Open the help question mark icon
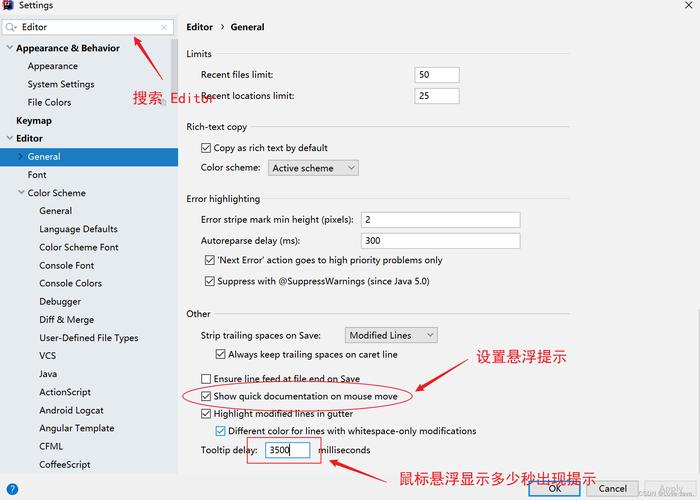Image resolution: width=700 pixels, height=500 pixels. (x=12, y=489)
